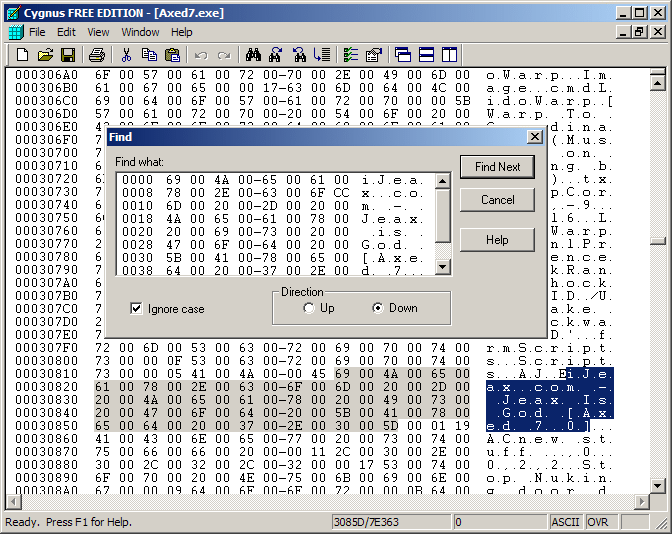672x534 pixels.
Task: Click the ASCII indicator in status bar
Action: pos(565,522)
